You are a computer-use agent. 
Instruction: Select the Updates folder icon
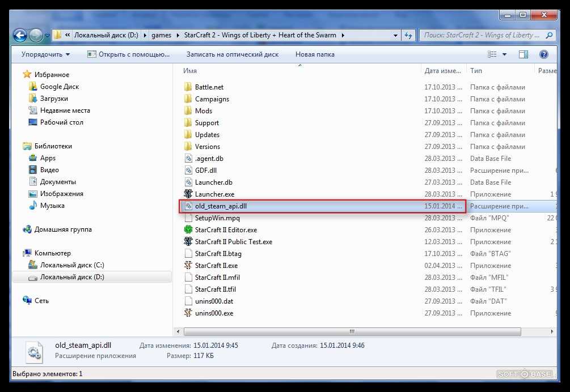(x=188, y=135)
